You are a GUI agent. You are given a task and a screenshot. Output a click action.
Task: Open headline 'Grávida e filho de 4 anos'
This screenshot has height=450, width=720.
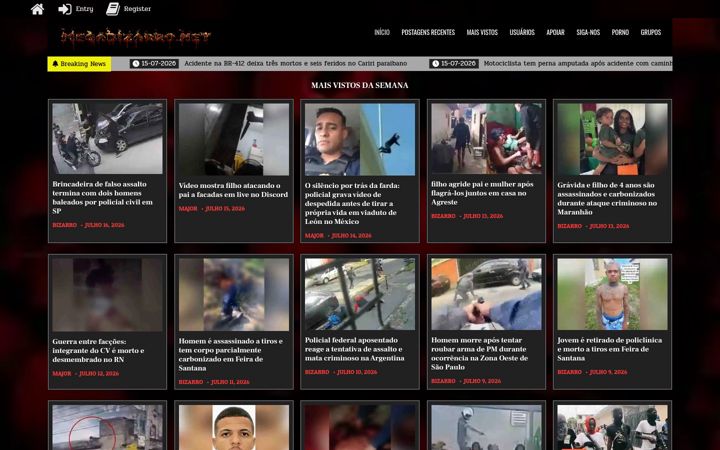(x=607, y=199)
